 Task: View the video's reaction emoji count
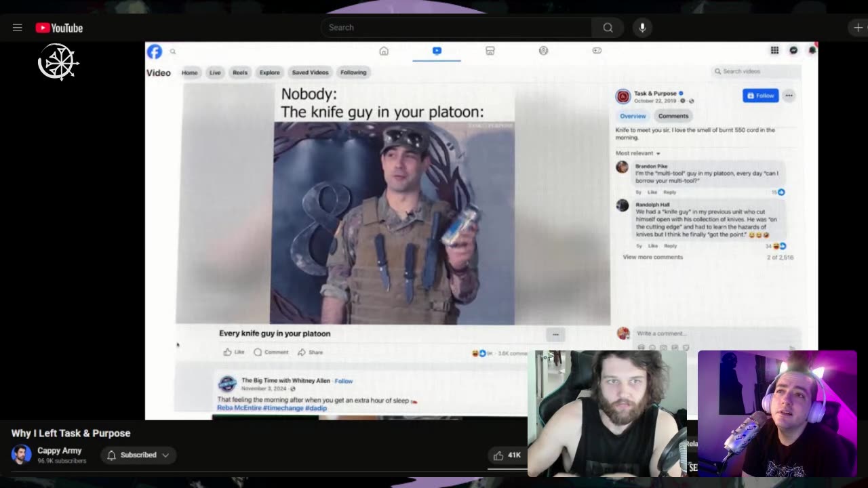coord(484,353)
